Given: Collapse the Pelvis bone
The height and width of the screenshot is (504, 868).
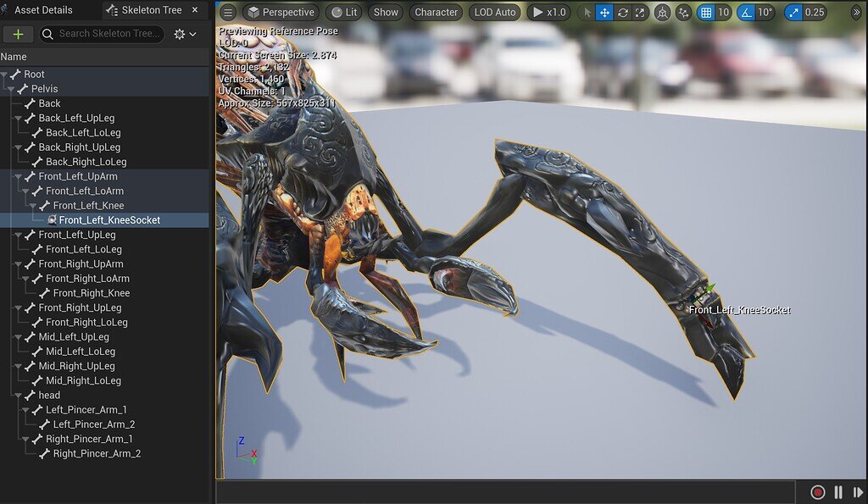Looking at the screenshot, I should 11,89.
